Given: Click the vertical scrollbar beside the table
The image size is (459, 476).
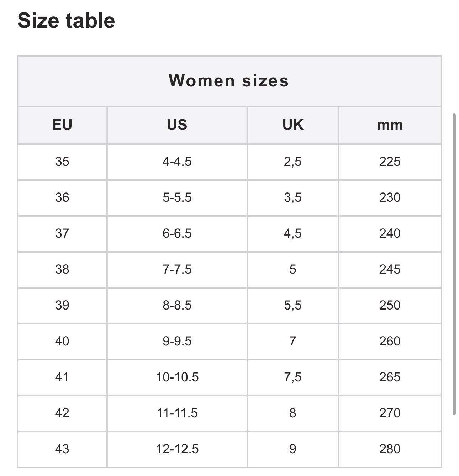Looking at the screenshot, I should pos(454,264).
